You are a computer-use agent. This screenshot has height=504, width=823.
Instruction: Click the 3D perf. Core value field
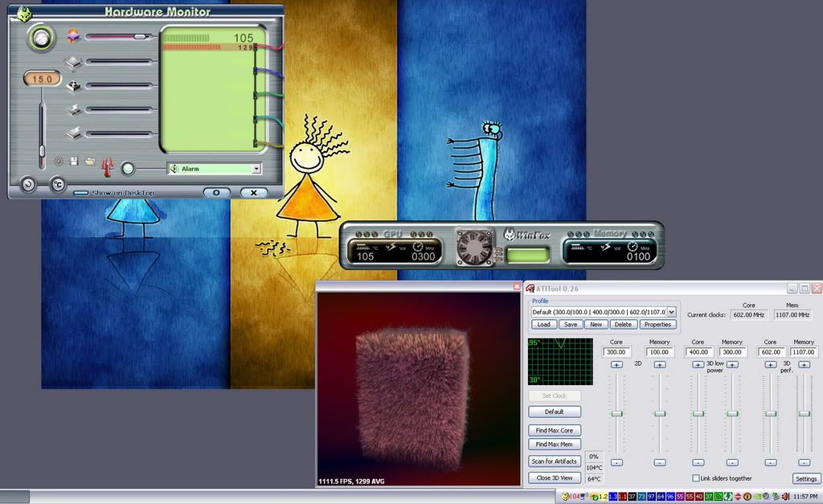click(x=770, y=352)
